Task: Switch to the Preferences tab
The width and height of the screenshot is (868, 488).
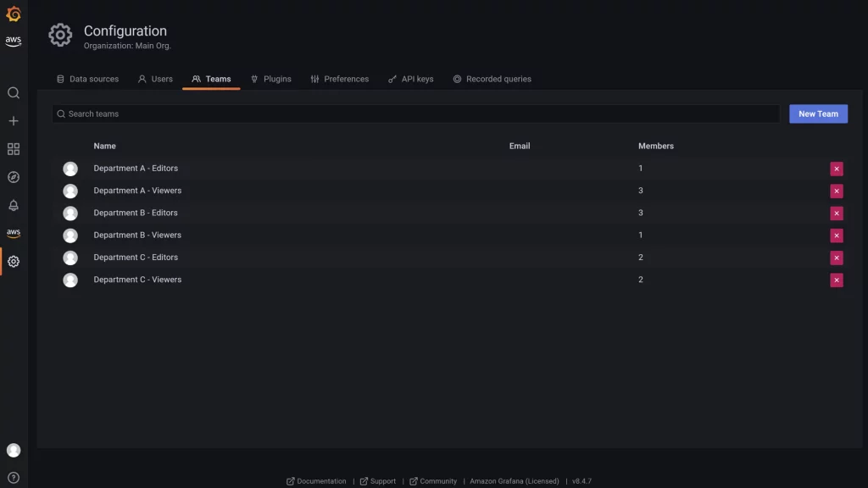Action: 341,79
